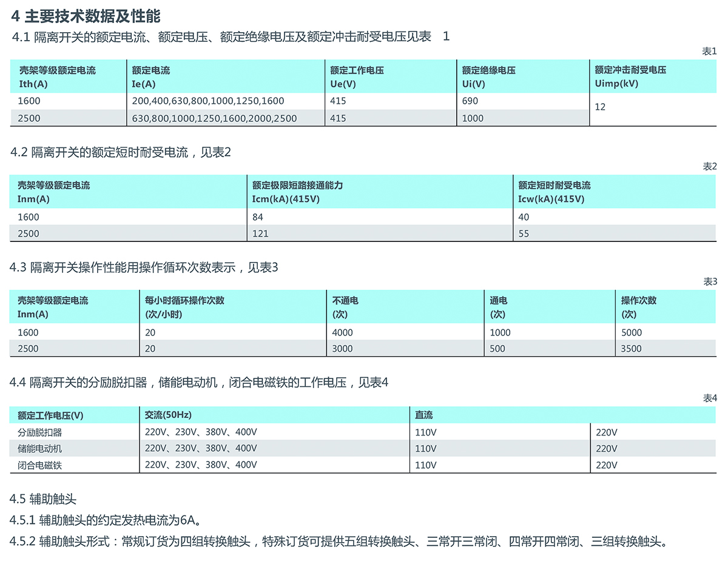
Task: Select the 直流 column header in table 4
Action: [x=424, y=415]
